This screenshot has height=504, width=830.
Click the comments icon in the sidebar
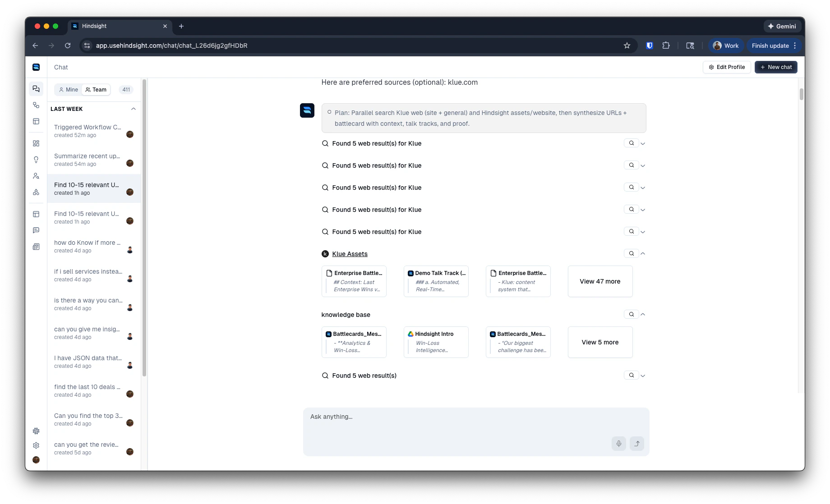click(x=36, y=230)
